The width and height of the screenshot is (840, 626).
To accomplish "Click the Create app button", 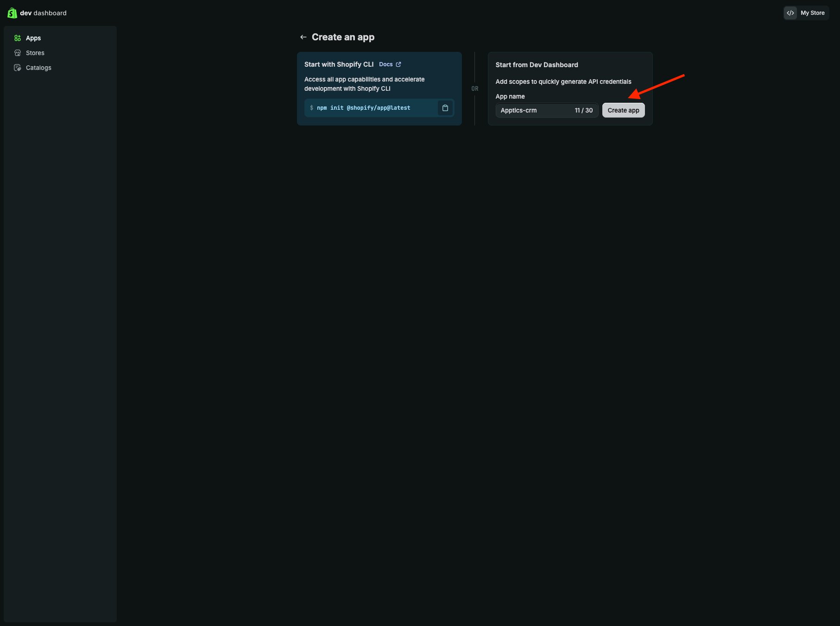I will (623, 110).
